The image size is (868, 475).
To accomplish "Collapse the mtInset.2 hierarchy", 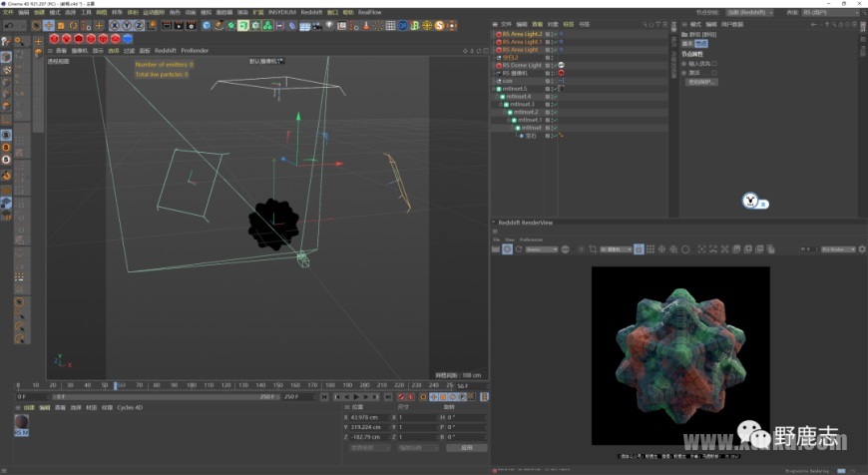I will click(506, 112).
